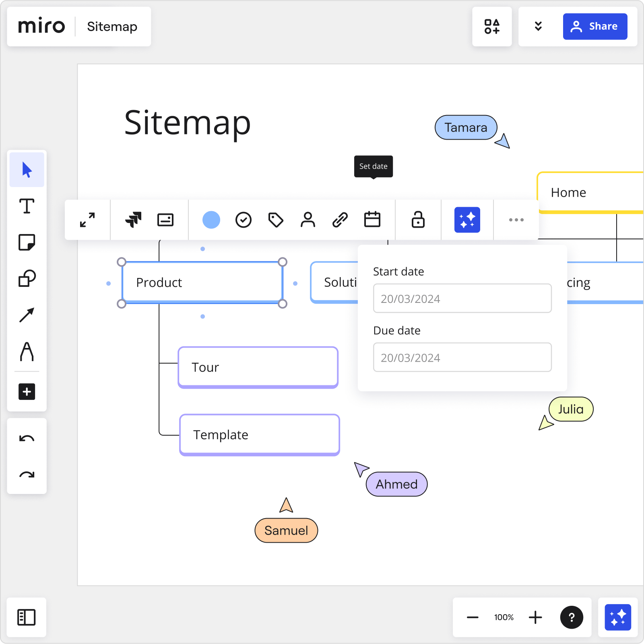644x644 pixels.
Task: Select the Sticky note tool
Action: [27, 243]
